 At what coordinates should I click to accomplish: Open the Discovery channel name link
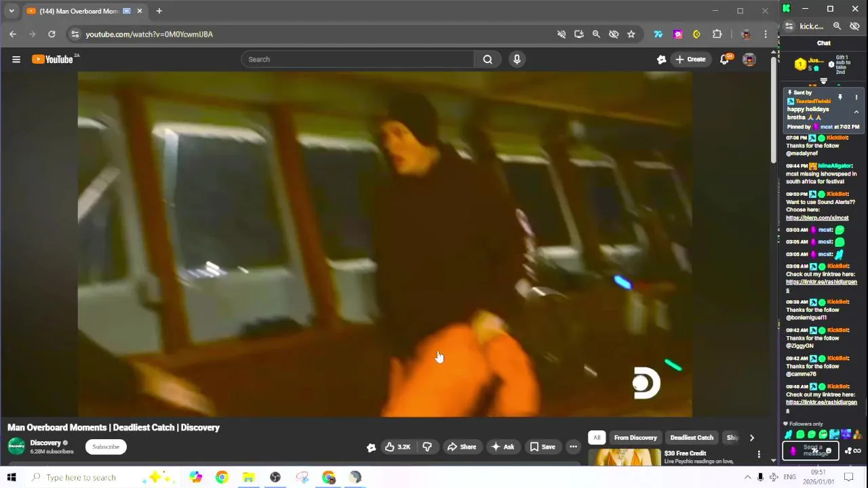coord(45,443)
